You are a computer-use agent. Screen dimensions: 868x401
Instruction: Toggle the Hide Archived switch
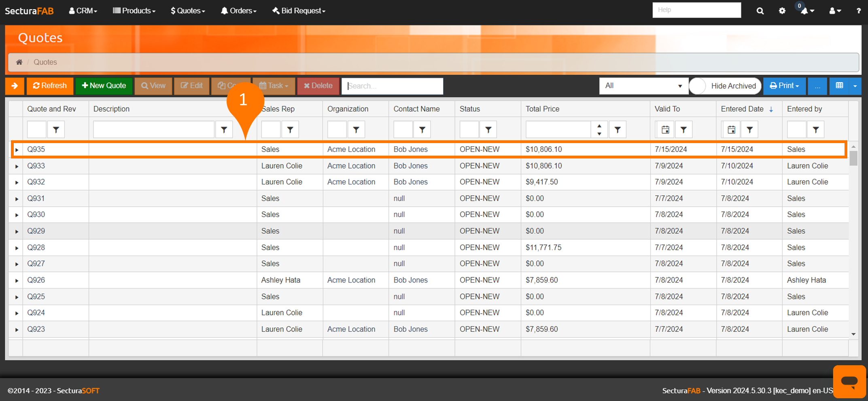pos(698,86)
